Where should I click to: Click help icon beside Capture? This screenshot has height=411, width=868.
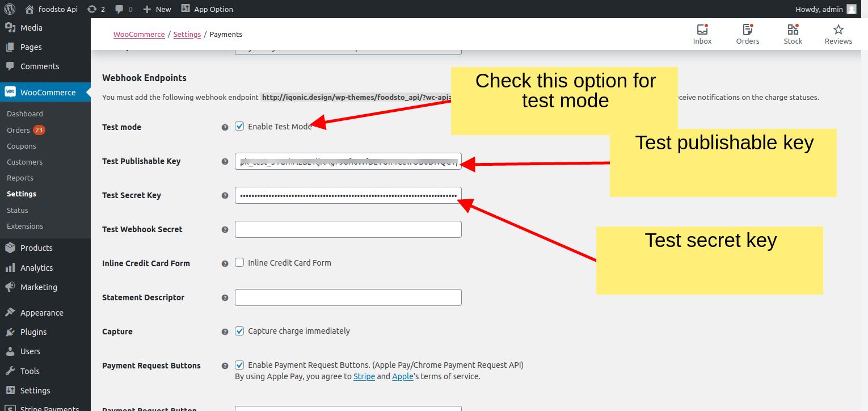(225, 332)
